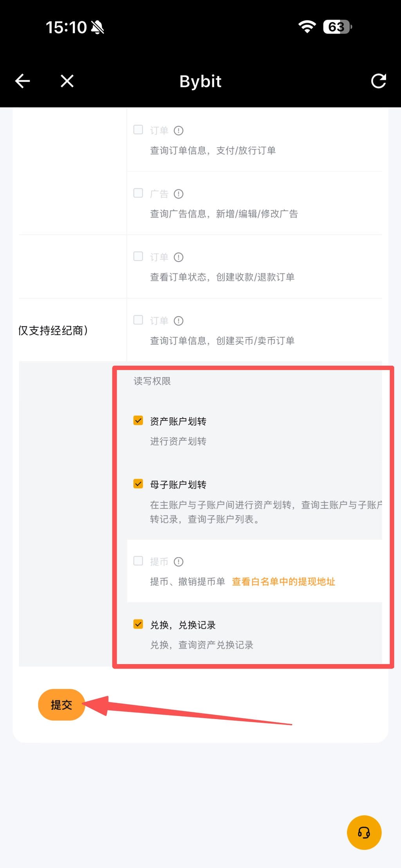Tap the battery indicator in status bar
The width and height of the screenshot is (401, 868).
(337, 27)
